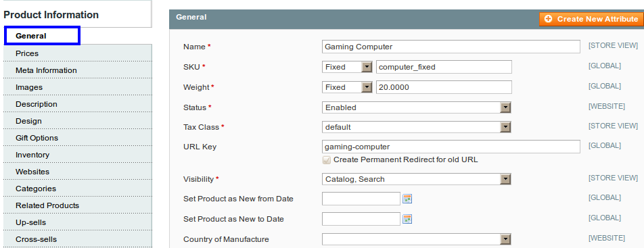644x248 pixels.
Task: Expand the Tax Class dropdown
Action: click(x=417, y=127)
